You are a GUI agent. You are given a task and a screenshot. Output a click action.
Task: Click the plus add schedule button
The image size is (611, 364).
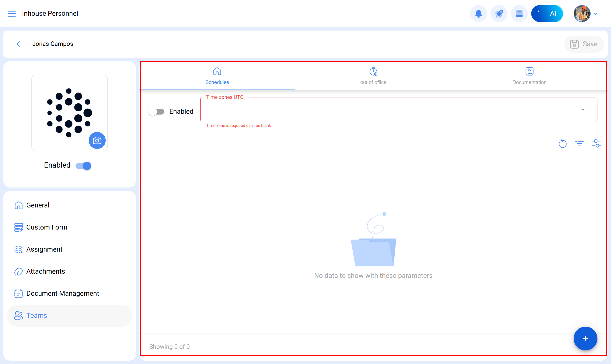(585, 339)
